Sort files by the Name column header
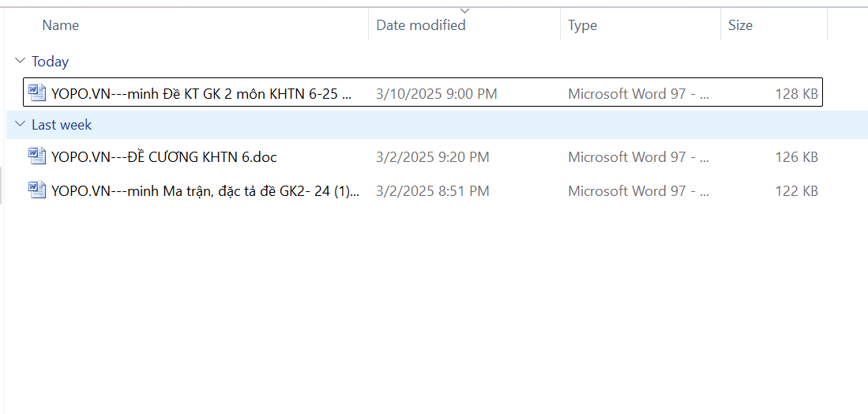This screenshot has height=414, width=868. 61,25
